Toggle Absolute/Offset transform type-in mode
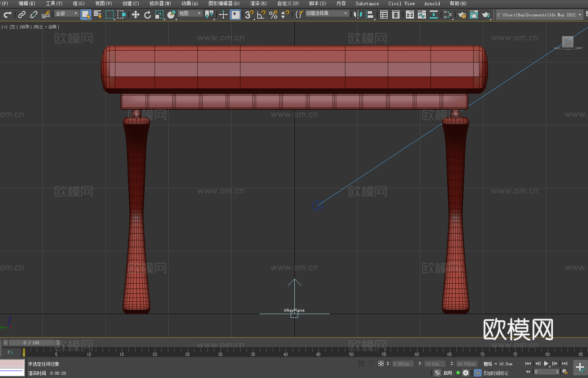This screenshot has width=588, height=378. (381, 364)
